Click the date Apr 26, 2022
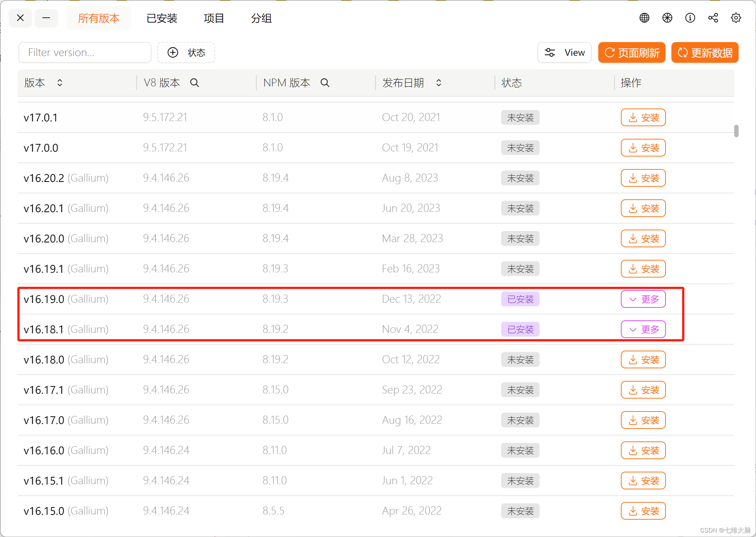756x537 pixels. coord(412,511)
